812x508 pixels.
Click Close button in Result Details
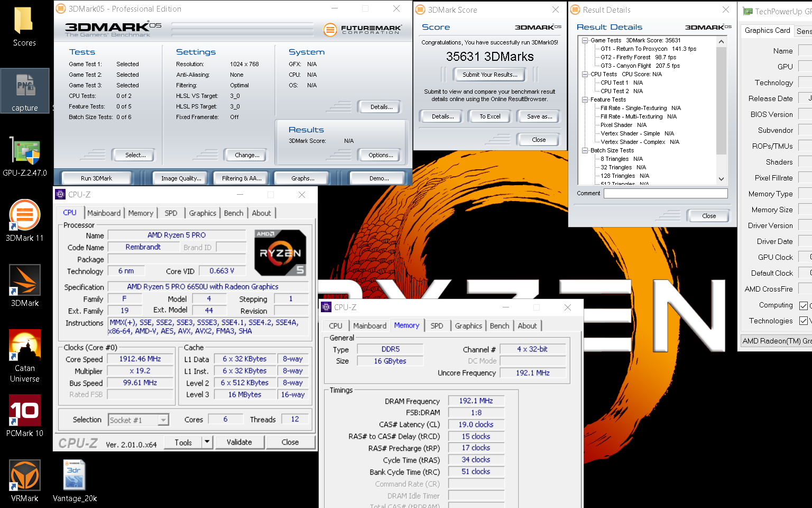(x=709, y=216)
